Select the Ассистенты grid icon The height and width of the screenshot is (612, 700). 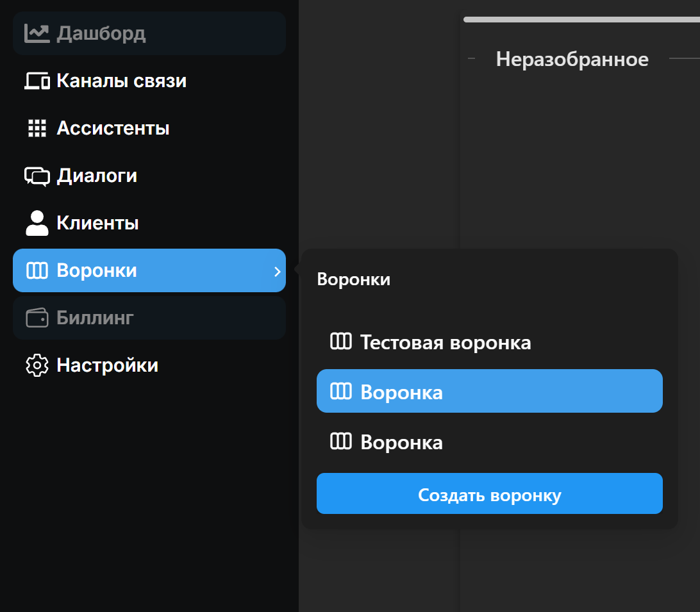coord(37,128)
